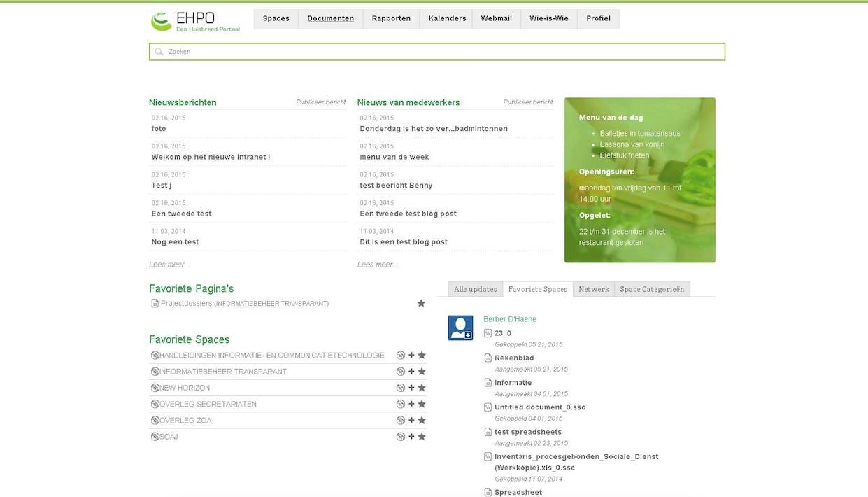
Task: Toggle favorite star for OVERLEG SECRETARIATEN space
Action: tap(422, 404)
